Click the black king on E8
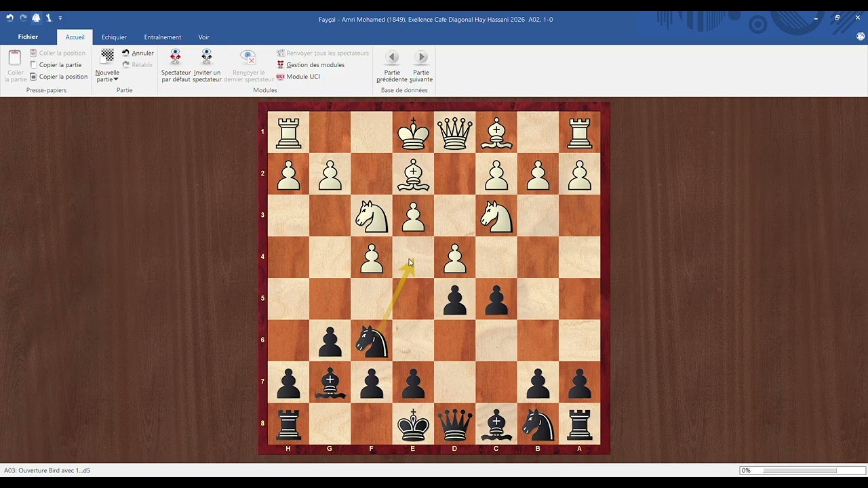This screenshot has width=868, height=488. coord(413,424)
